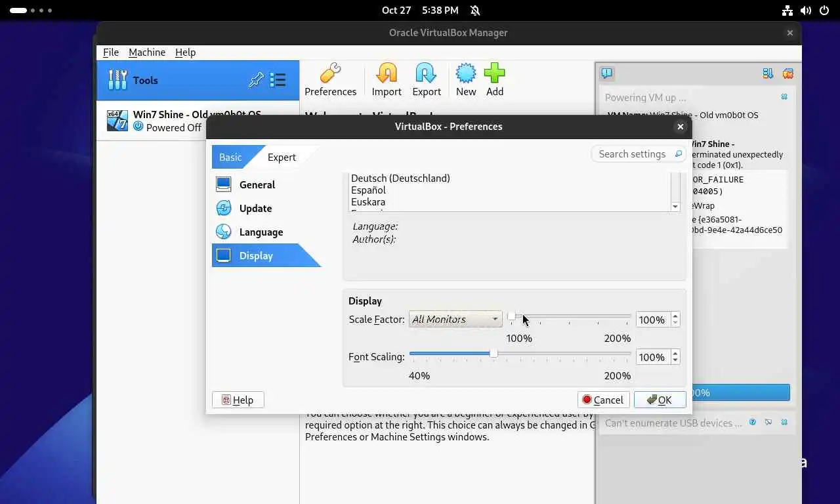
Task: Open the Help menu
Action: coord(185,52)
